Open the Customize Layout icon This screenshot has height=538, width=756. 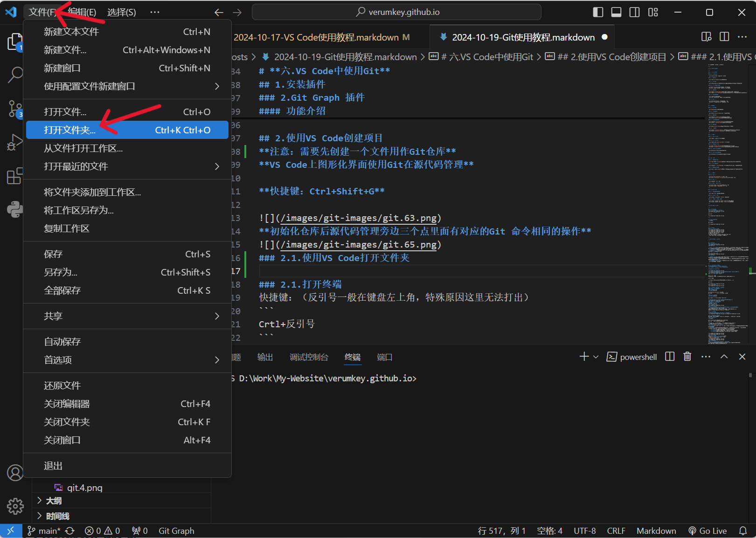tap(653, 12)
